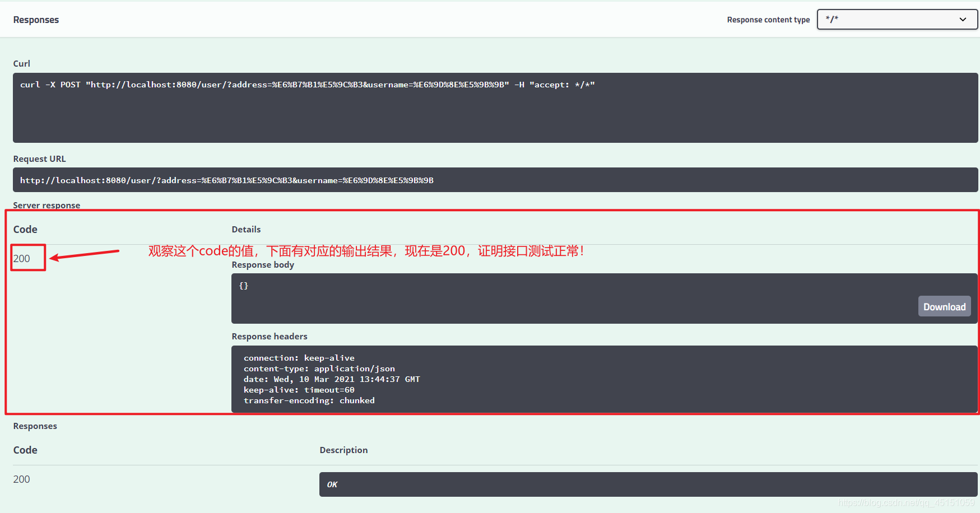980x513 pixels.
Task: Click the response body braces {}
Action: click(244, 286)
